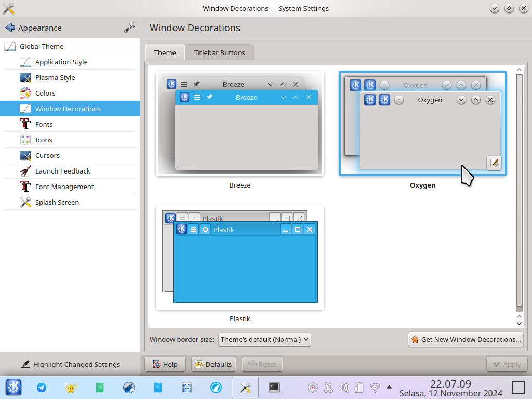Launch the terminal from the taskbar
The height and width of the screenshot is (399, 532).
[274, 388]
